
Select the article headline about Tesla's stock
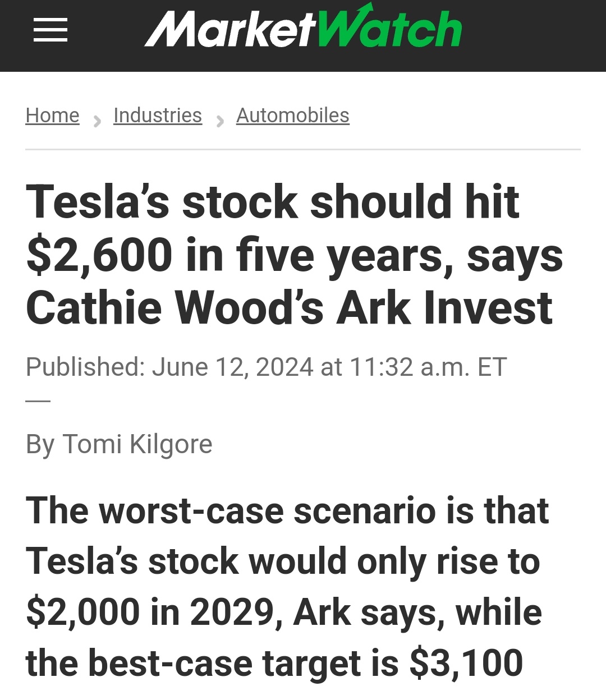pyautogui.click(x=292, y=254)
